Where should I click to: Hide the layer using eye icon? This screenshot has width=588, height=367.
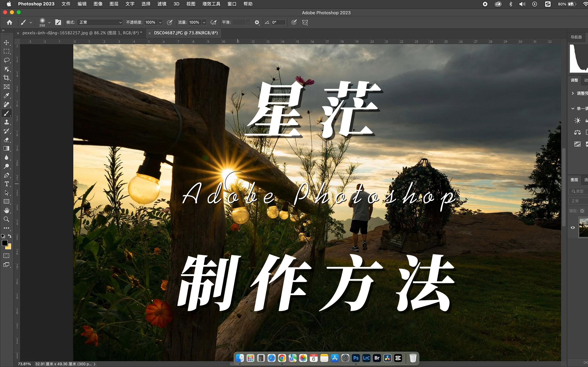[x=573, y=228]
